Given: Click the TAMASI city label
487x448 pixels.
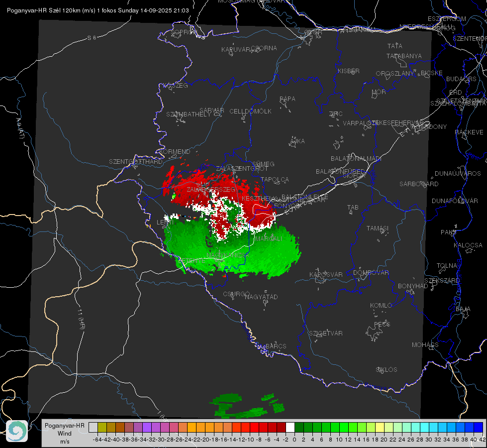Looking at the screenshot, I should pyautogui.click(x=378, y=228).
